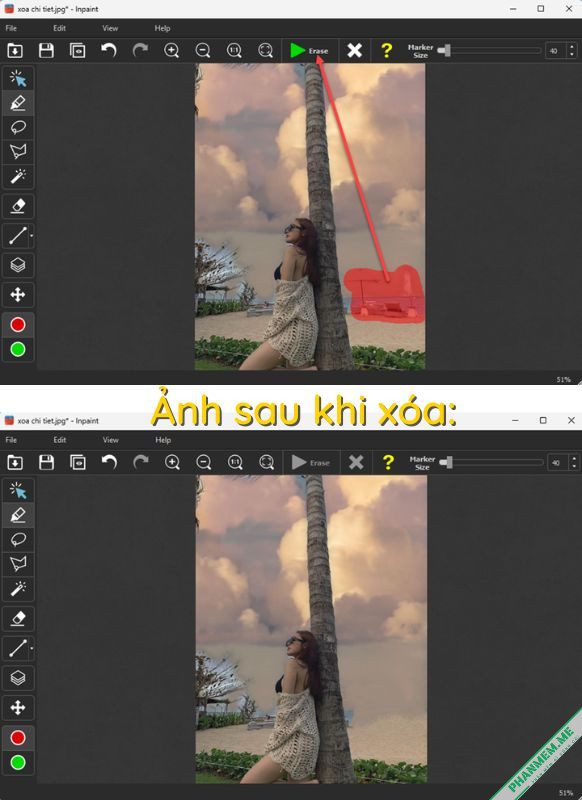582x800 pixels.
Task: Select Guide line tool in bottom window
Action: click(17, 648)
